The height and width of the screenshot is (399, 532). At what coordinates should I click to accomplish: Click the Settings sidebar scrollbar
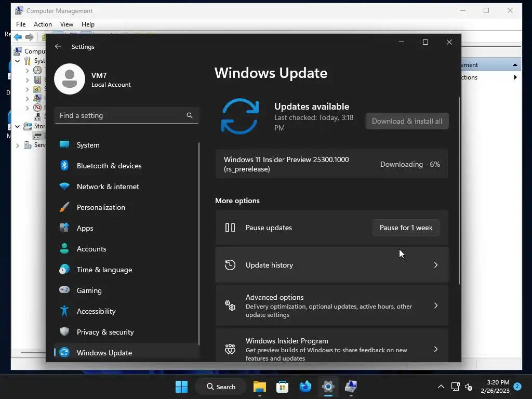coord(199,244)
